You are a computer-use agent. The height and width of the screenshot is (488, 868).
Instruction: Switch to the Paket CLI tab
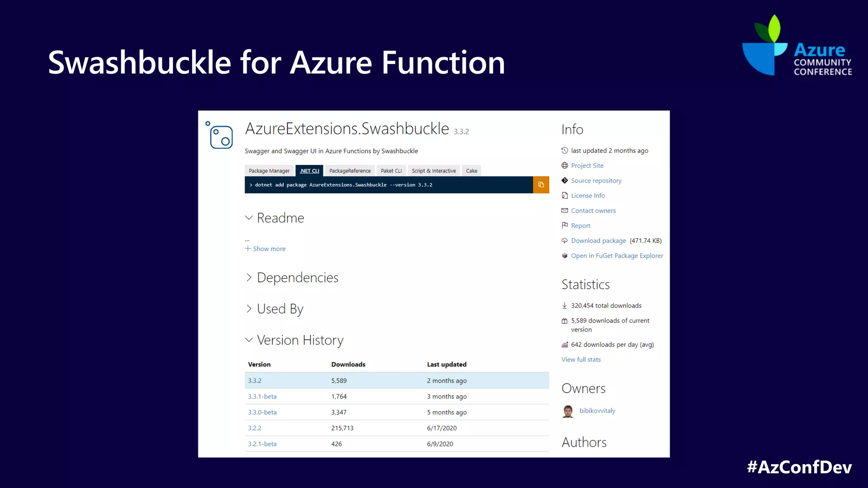(x=391, y=171)
